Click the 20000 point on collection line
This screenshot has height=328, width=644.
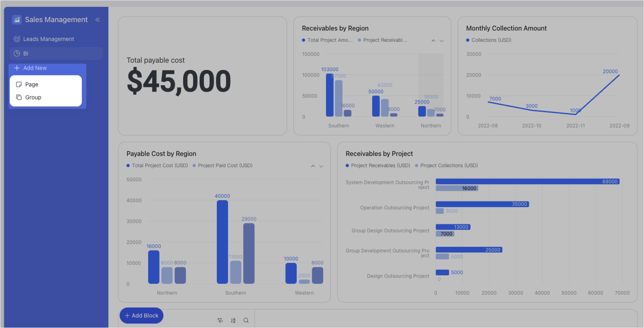[x=619, y=75]
